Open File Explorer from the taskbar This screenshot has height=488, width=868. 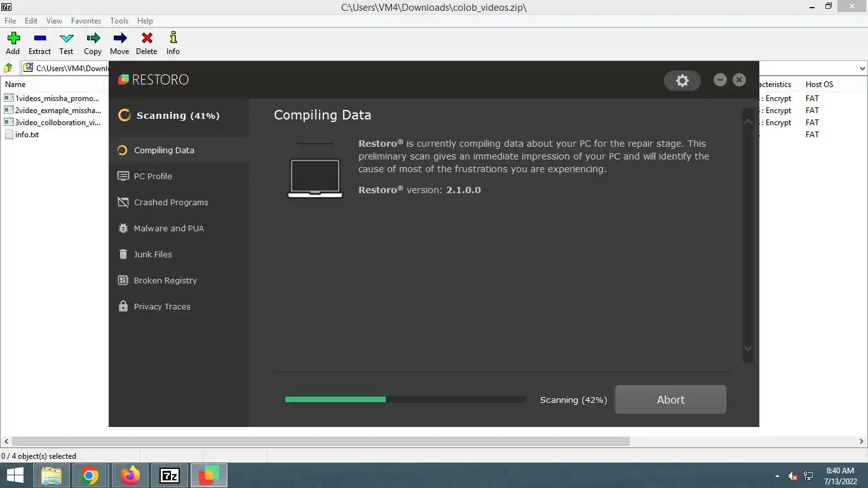51,475
